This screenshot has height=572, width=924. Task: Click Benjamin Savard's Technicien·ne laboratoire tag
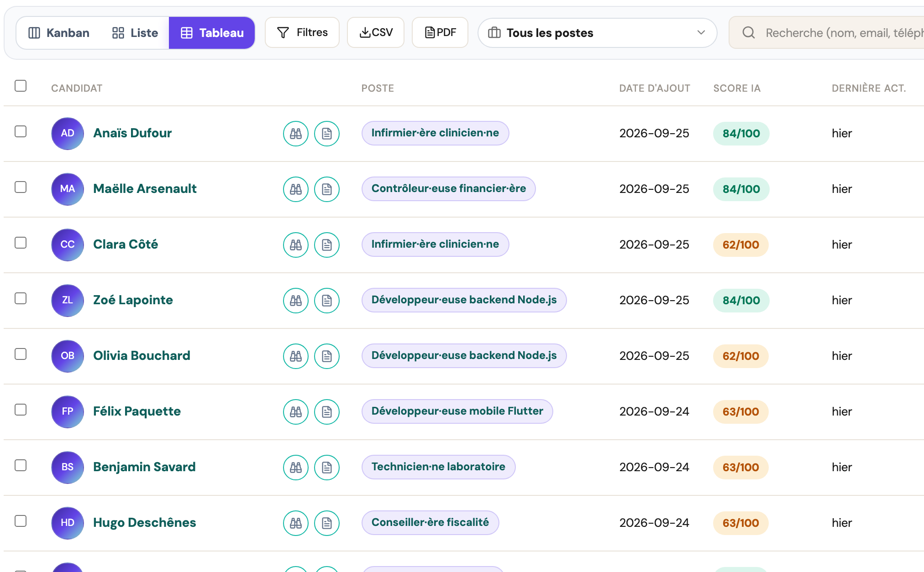(x=438, y=467)
